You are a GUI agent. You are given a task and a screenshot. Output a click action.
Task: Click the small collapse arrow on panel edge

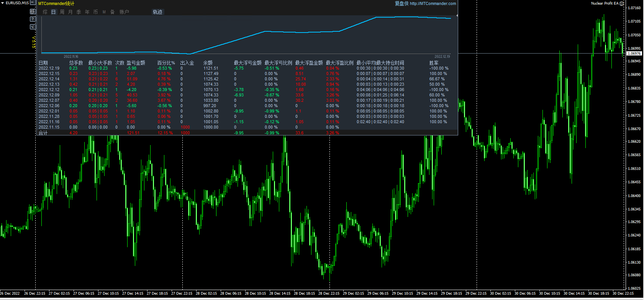[x=457, y=16]
